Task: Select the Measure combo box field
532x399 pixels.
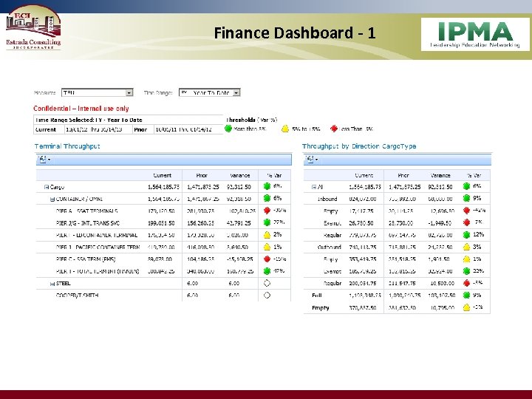Action: click(97, 92)
